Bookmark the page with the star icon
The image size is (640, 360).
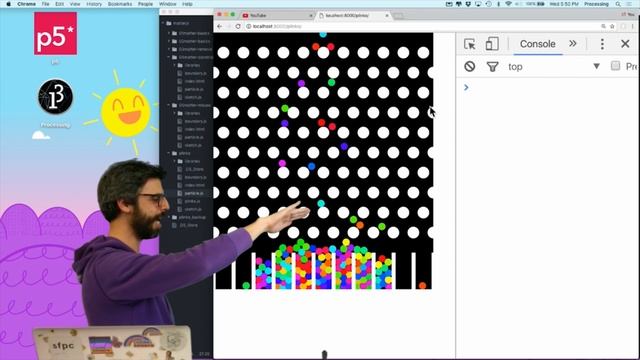(x=612, y=26)
